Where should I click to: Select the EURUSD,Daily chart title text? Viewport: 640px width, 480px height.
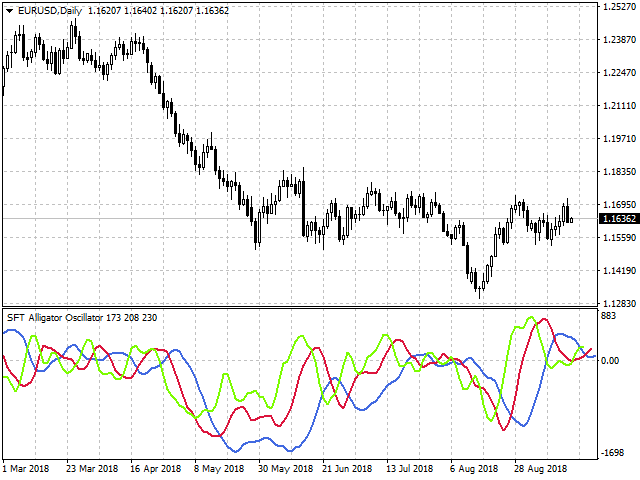[x=50, y=11]
